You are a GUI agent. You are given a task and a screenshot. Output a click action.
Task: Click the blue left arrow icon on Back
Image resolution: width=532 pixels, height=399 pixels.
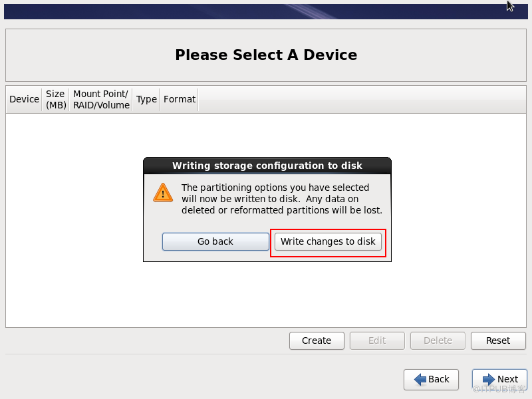(420, 379)
